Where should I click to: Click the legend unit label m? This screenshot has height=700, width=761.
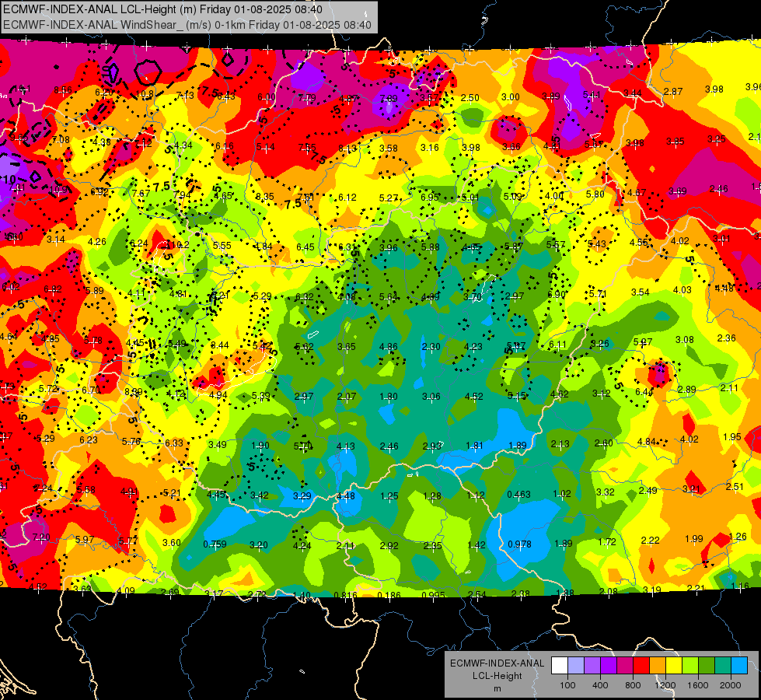click(497, 689)
